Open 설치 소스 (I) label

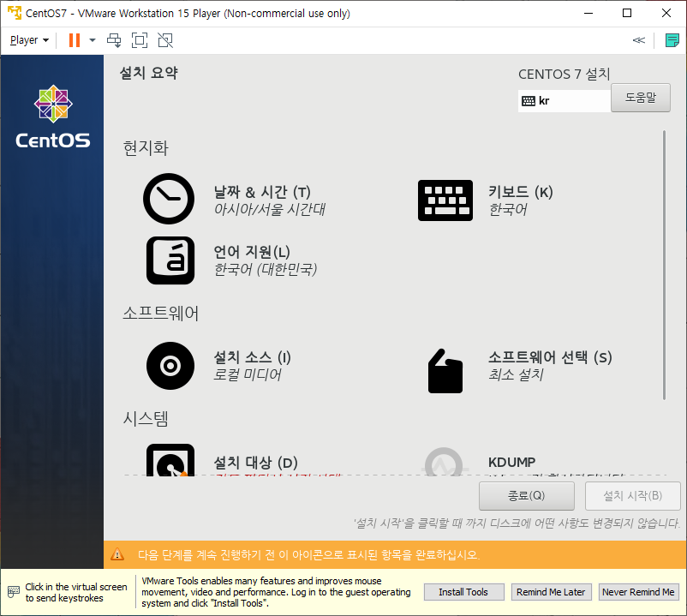point(252,357)
